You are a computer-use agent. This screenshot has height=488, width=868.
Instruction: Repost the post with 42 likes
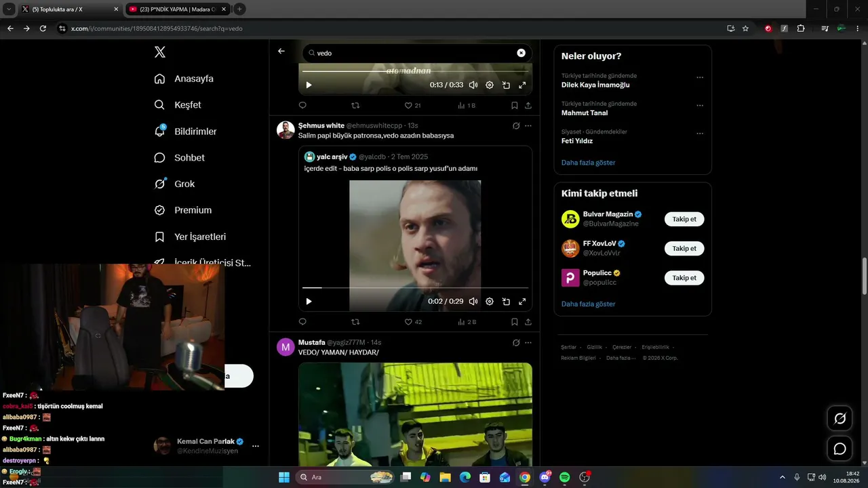(355, 322)
